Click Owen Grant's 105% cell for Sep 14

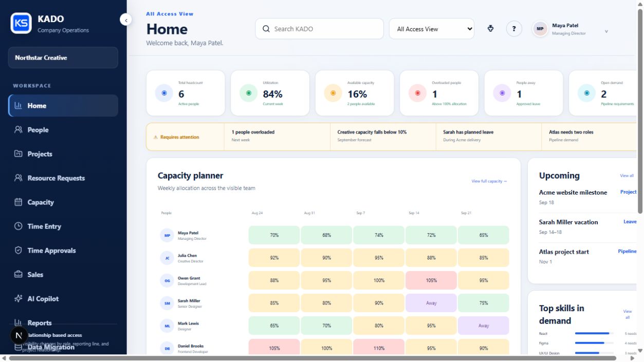pos(431,280)
